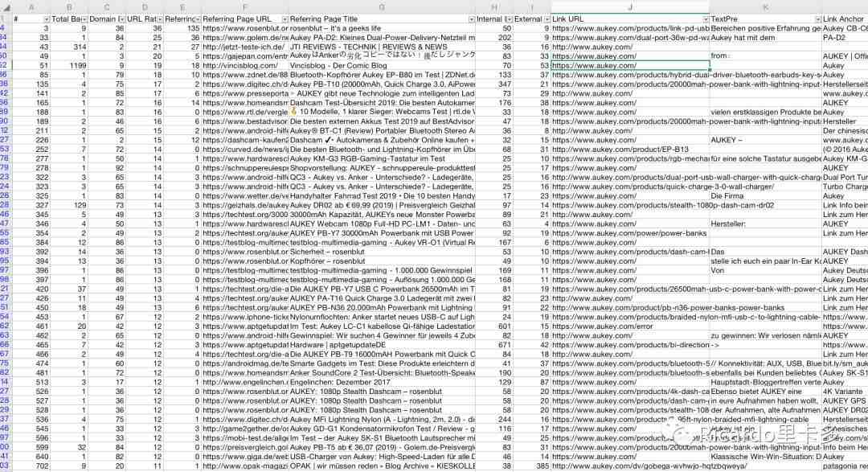Viewport: 868px width, 472px height.
Task: Select the cell with value 1199
Action: coord(70,65)
